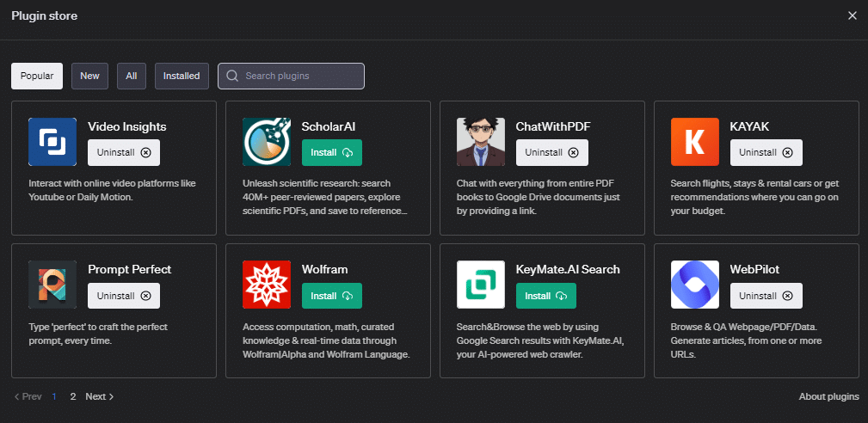Click the ScholarAI description text
Screen dimensions: 868x423
click(325, 197)
